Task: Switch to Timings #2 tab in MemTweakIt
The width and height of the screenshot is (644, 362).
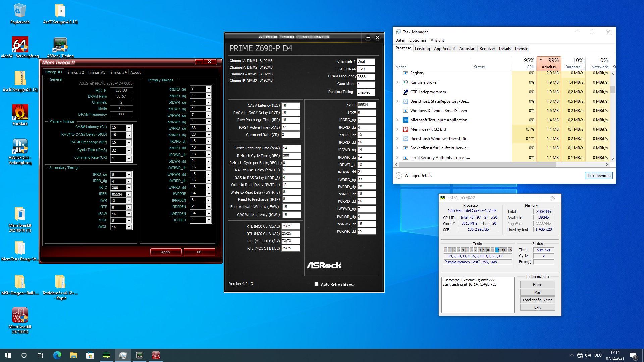Action: pos(75,72)
